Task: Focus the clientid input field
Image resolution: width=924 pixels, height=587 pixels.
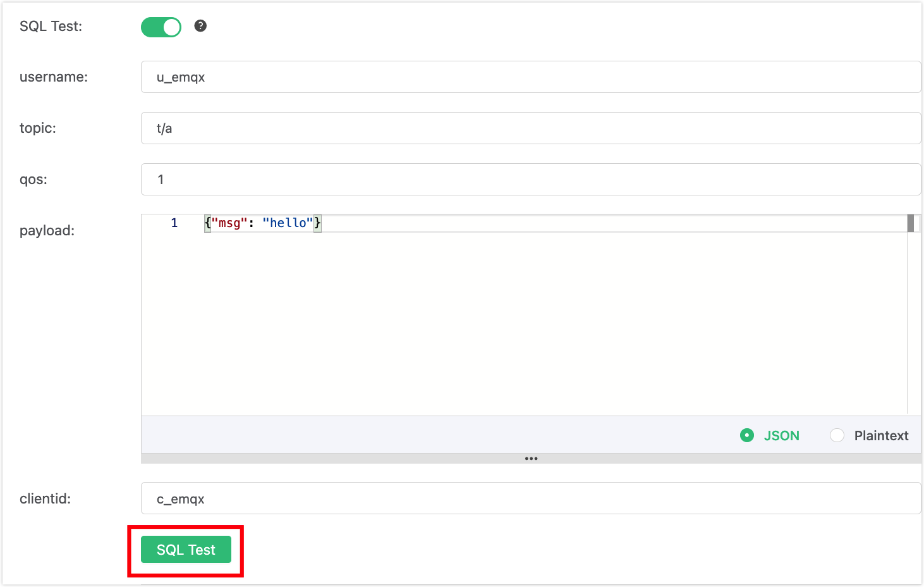Action: click(531, 498)
